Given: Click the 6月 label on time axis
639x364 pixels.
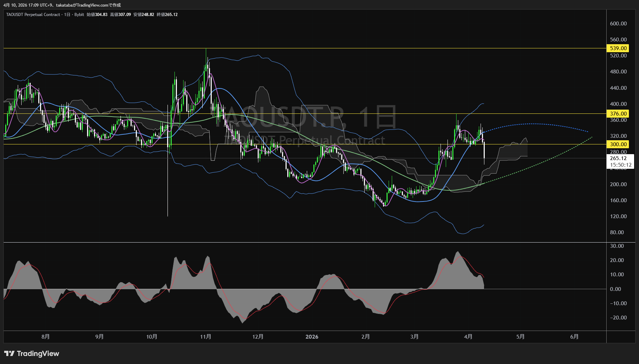Looking at the screenshot, I should (x=574, y=337).
